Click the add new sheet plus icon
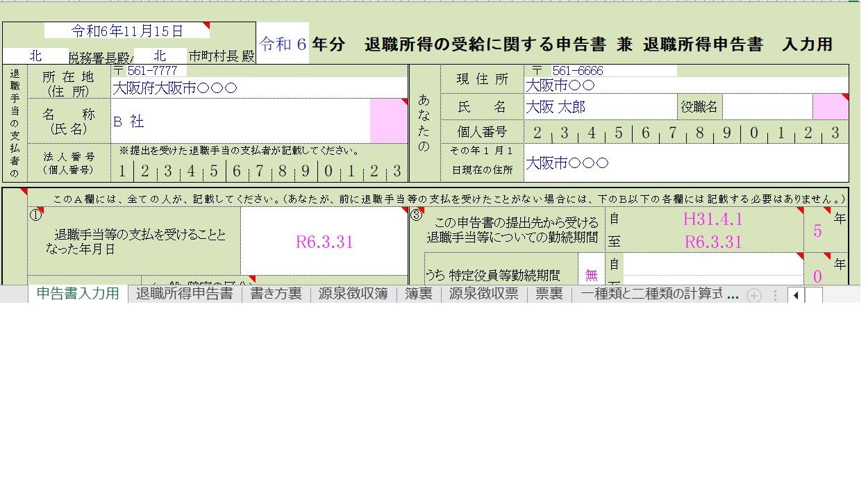This screenshot has width=868, height=500. (753, 294)
